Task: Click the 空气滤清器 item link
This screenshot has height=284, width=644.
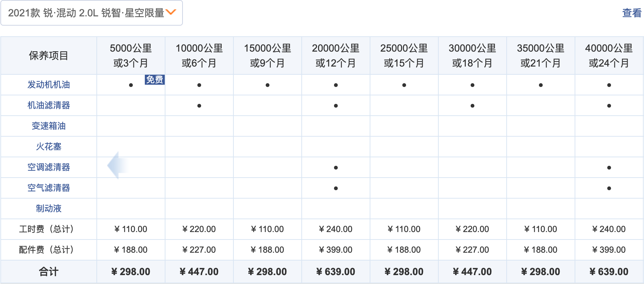Action: 49,188
